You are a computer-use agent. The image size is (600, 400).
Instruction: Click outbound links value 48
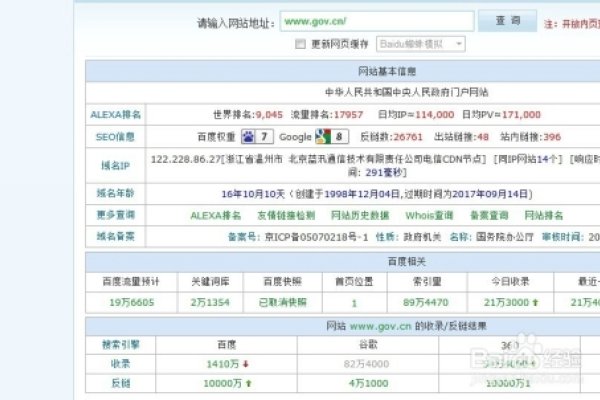[x=483, y=137]
